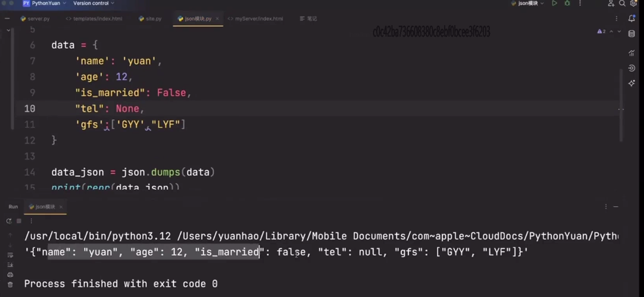Close the json模块.py editor tab
The image size is (644, 297).
[217, 19]
